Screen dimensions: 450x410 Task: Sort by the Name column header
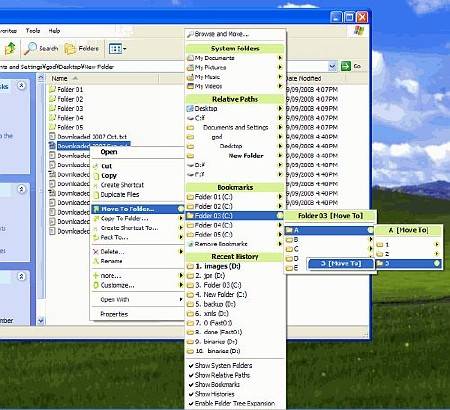coord(103,79)
